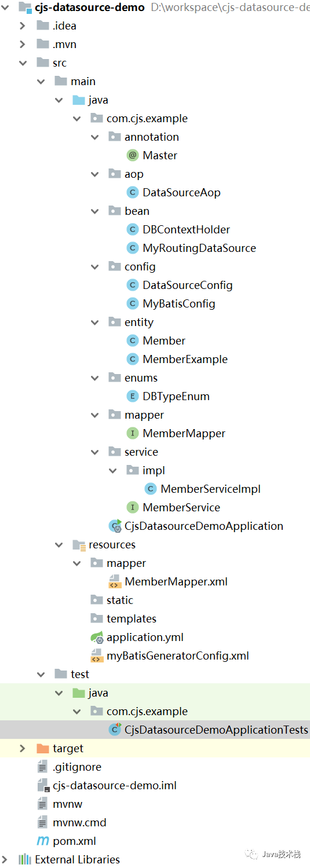Collapse the com.cjs.example package under main
Image resolution: width=310 pixels, height=868 pixels.
click(x=77, y=118)
